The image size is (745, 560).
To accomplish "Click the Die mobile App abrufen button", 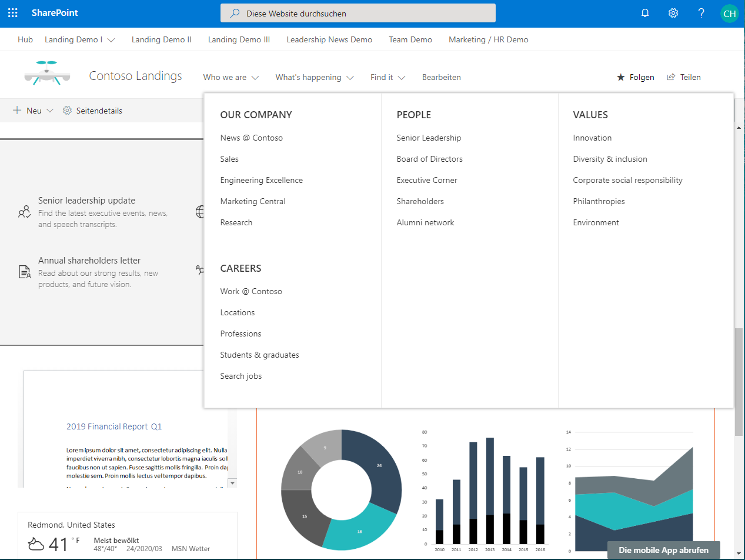I will [664, 551].
